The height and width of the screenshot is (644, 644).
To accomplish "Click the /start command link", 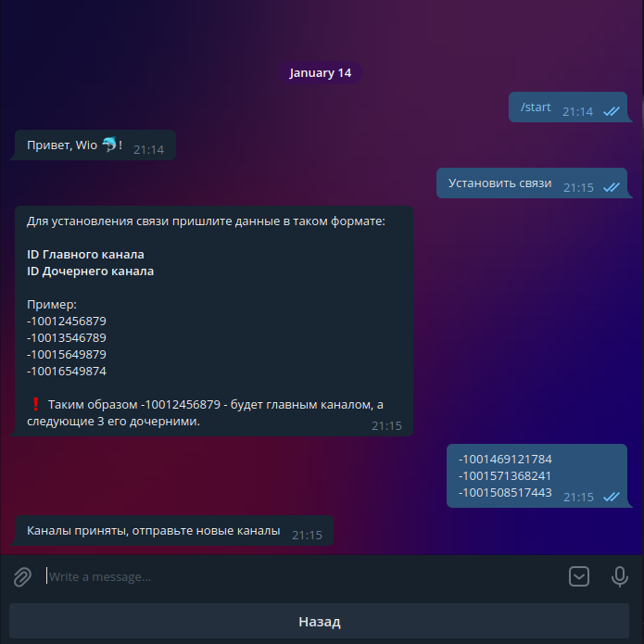I will tap(536, 107).
